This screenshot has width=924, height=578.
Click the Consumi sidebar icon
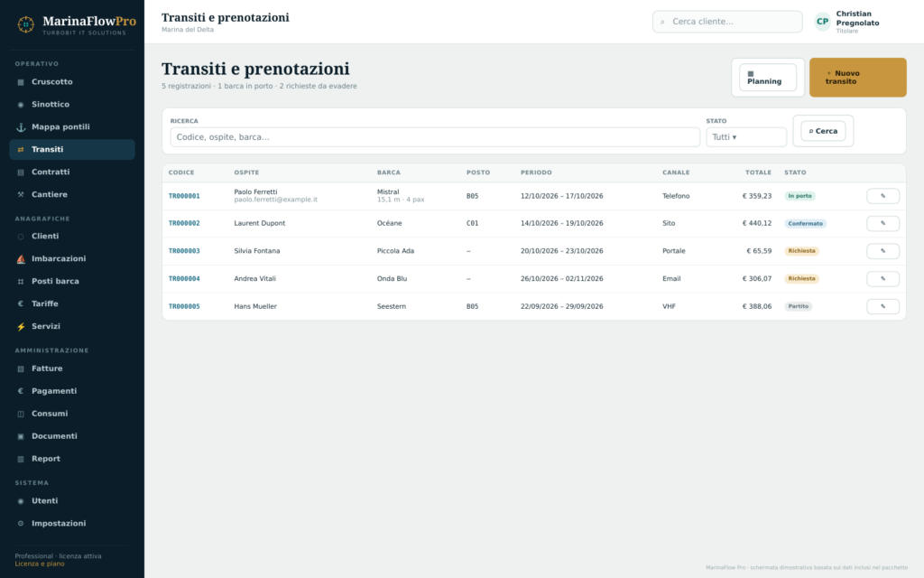[x=21, y=414]
